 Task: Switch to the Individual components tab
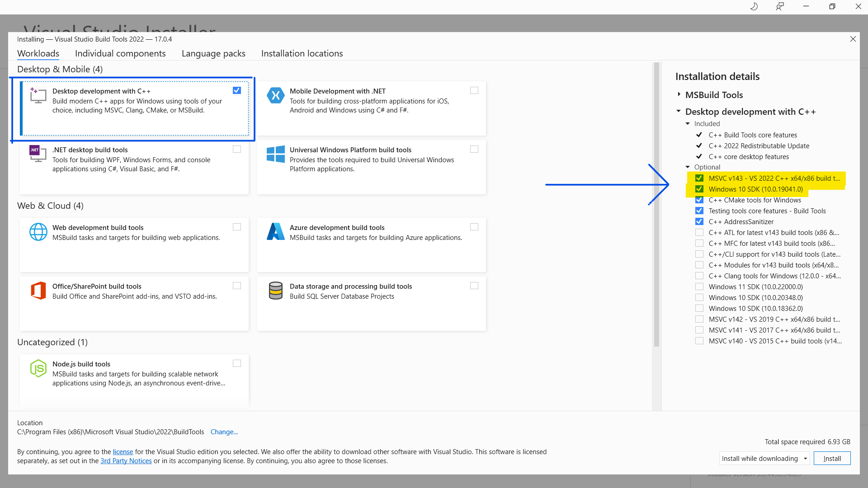click(120, 53)
